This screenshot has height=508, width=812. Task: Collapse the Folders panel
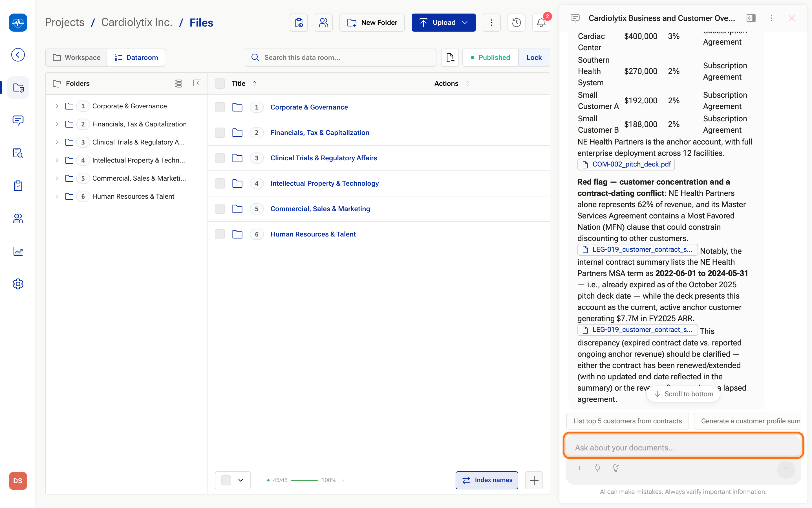point(197,83)
